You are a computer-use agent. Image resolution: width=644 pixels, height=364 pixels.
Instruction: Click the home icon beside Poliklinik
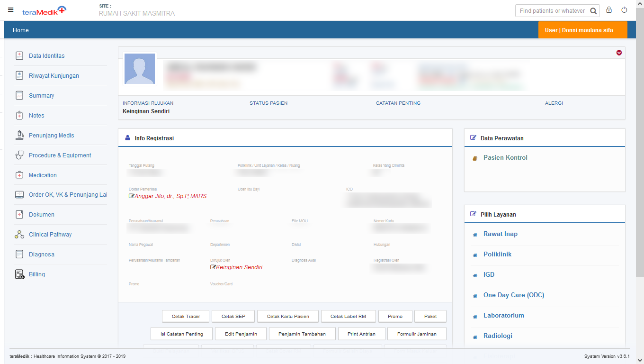point(475,255)
